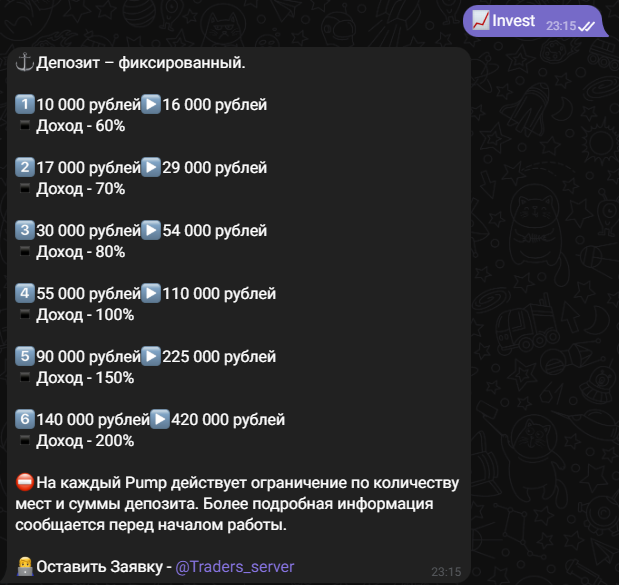Click the "Депозит – фиксированный." heading text
This screenshot has height=585, width=619.
coord(140,63)
